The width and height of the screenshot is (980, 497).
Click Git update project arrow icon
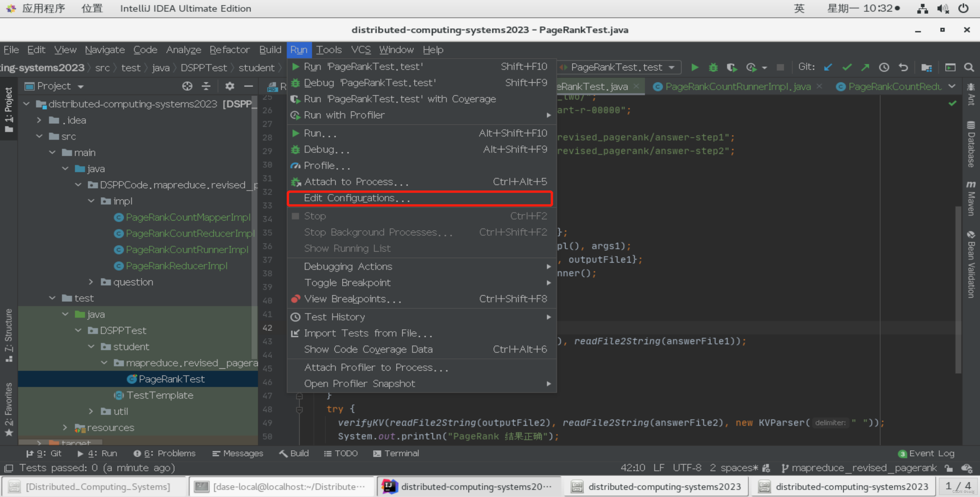tap(828, 67)
